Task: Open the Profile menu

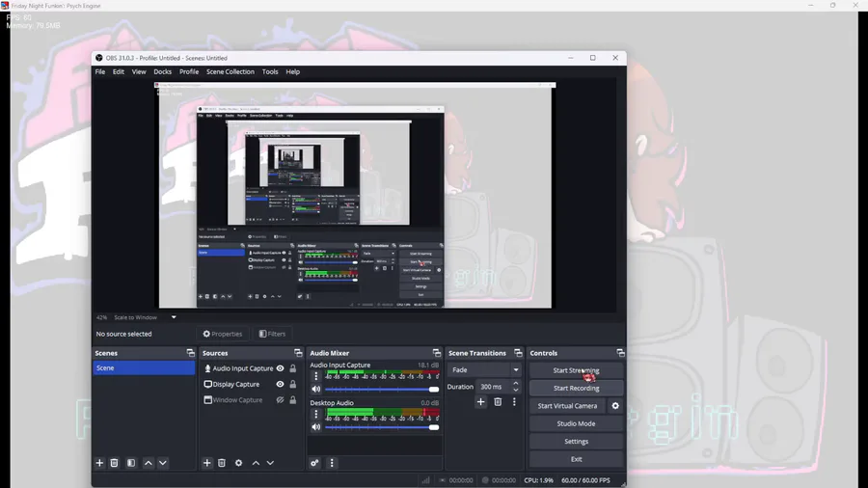Action: (x=189, y=72)
